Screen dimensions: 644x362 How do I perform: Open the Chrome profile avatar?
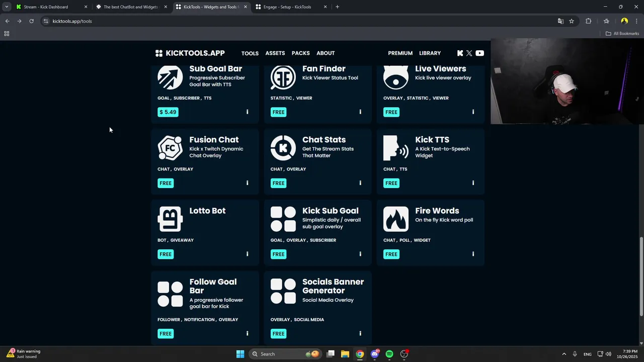tap(624, 21)
